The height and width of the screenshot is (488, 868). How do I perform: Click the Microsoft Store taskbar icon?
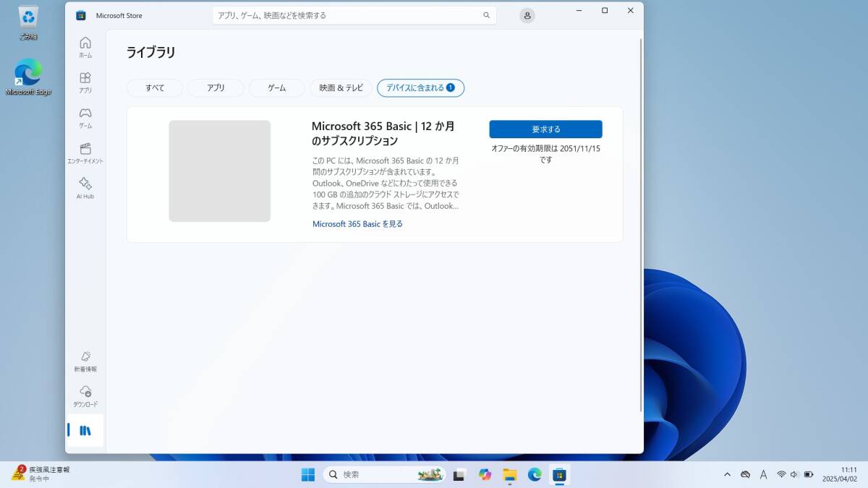(559, 474)
